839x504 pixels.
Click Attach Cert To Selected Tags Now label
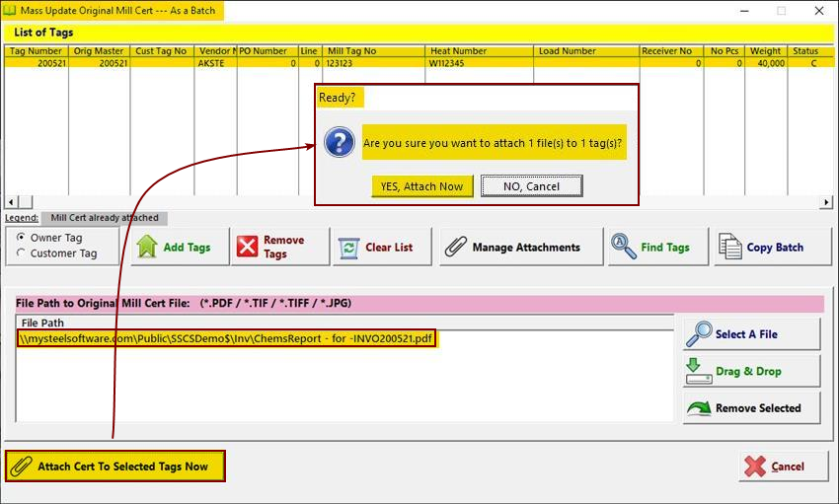click(122, 467)
